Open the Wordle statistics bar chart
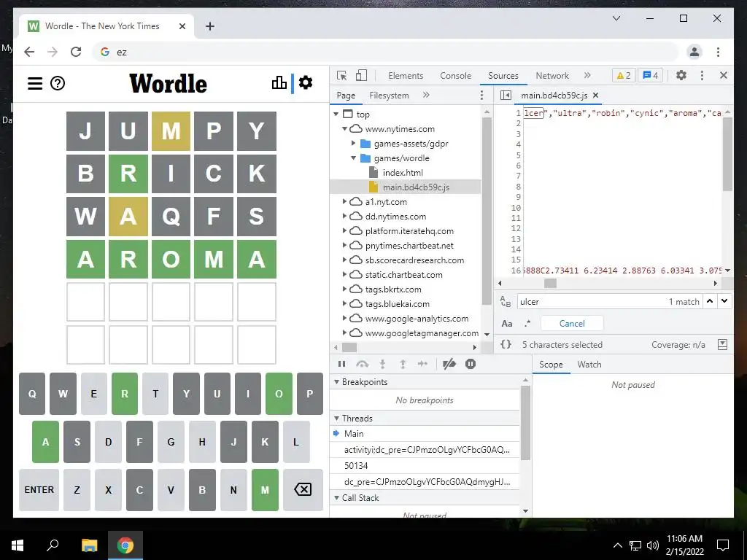Image resolution: width=747 pixels, height=560 pixels. pyautogui.click(x=279, y=83)
